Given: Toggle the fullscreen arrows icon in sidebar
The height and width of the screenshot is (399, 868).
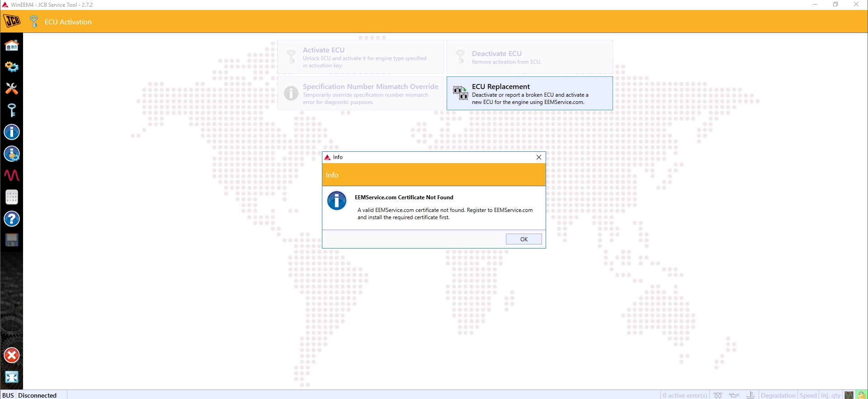Looking at the screenshot, I should pos(12,377).
